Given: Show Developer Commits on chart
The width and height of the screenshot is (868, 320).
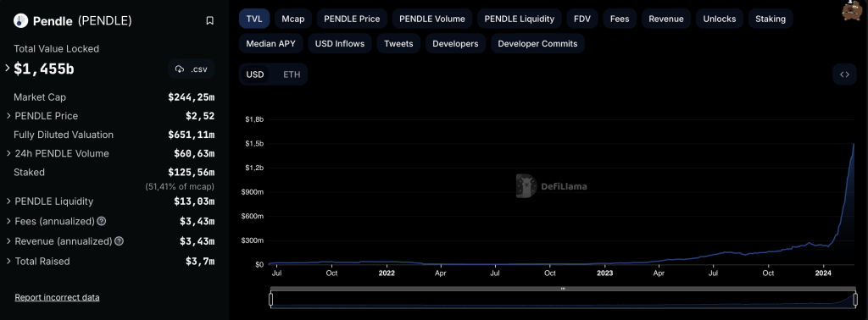Looking at the screenshot, I should click(x=537, y=44).
